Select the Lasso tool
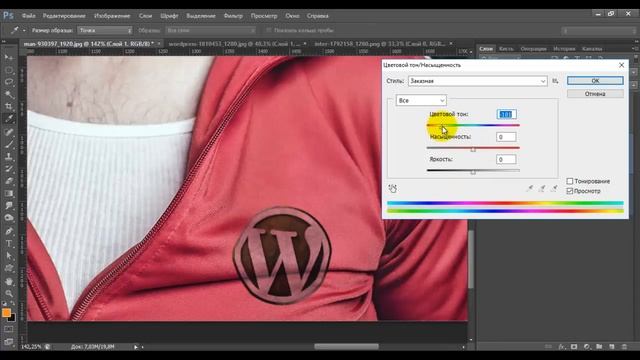Screen dimensions: 640x360 (9, 82)
